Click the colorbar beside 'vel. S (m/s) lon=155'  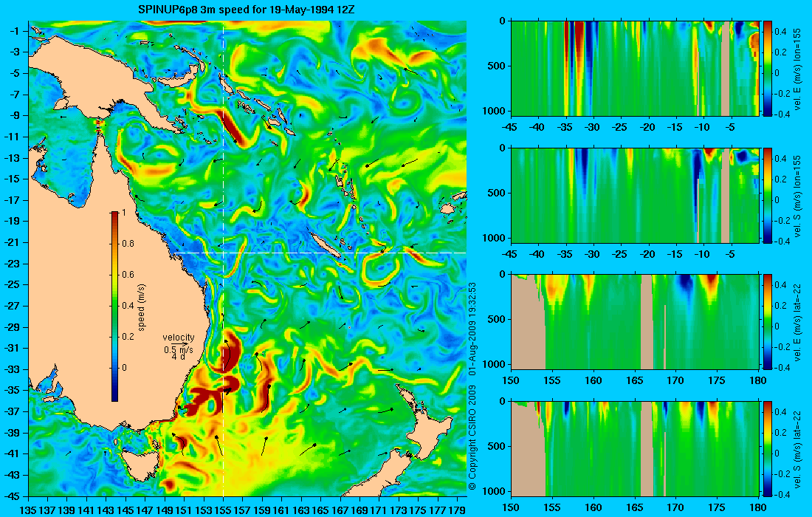tap(768, 195)
